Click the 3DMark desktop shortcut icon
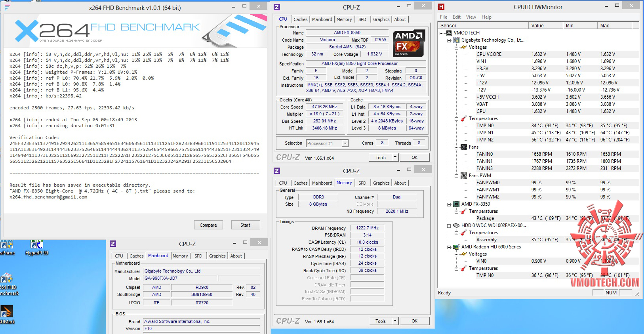The width and height of the screenshot is (644, 334). point(7,315)
